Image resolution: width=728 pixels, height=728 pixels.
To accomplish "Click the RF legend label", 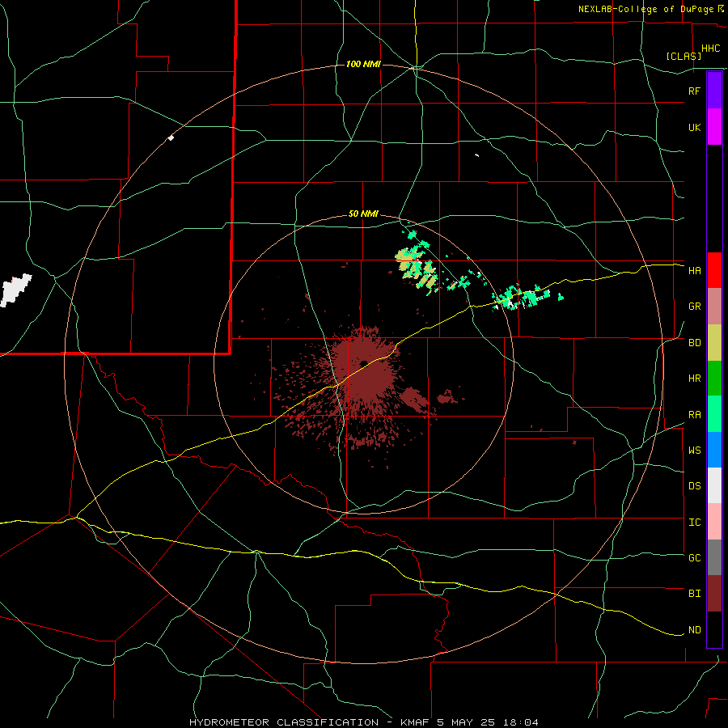I will [x=694, y=91].
